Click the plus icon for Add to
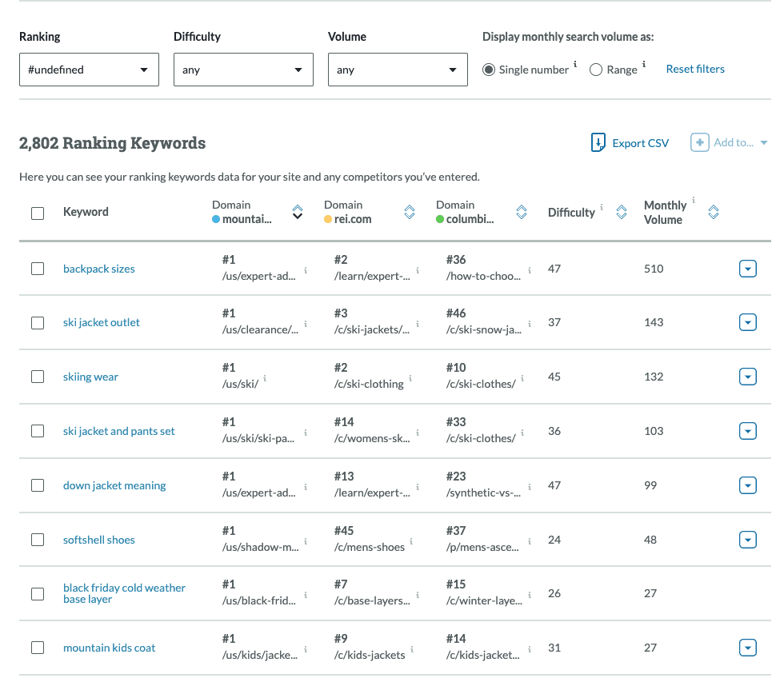This screenshot has height=682, width=784. [699, 143]
